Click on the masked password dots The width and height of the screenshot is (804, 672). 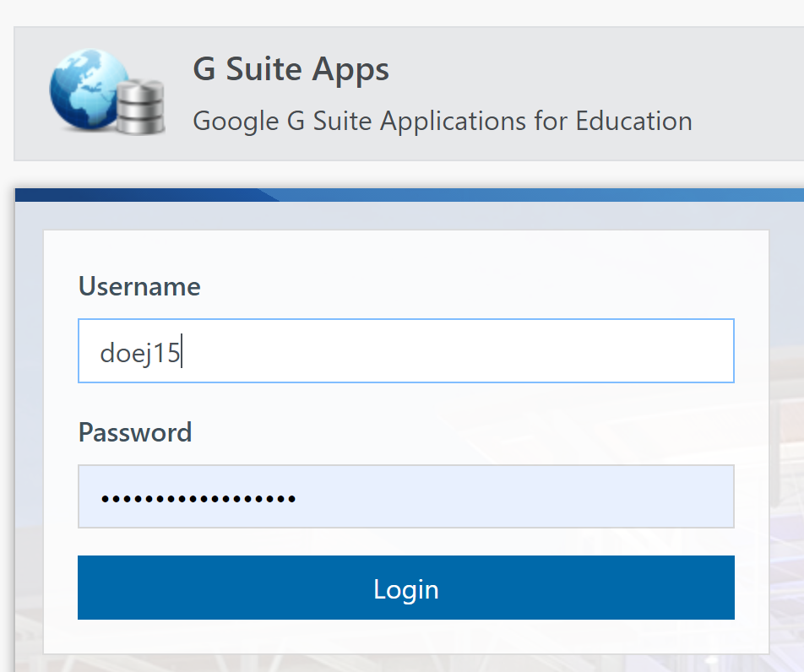tap(198, 498)
